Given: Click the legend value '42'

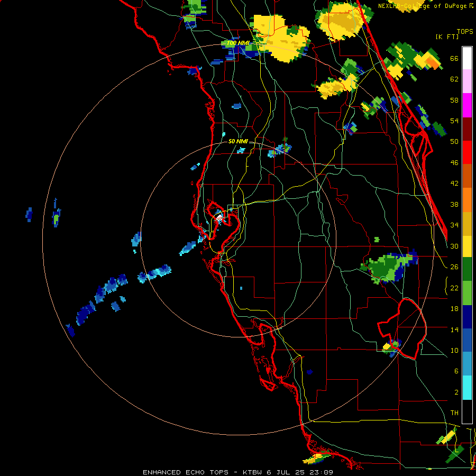Looking at the screenshot, I should 454,184.
